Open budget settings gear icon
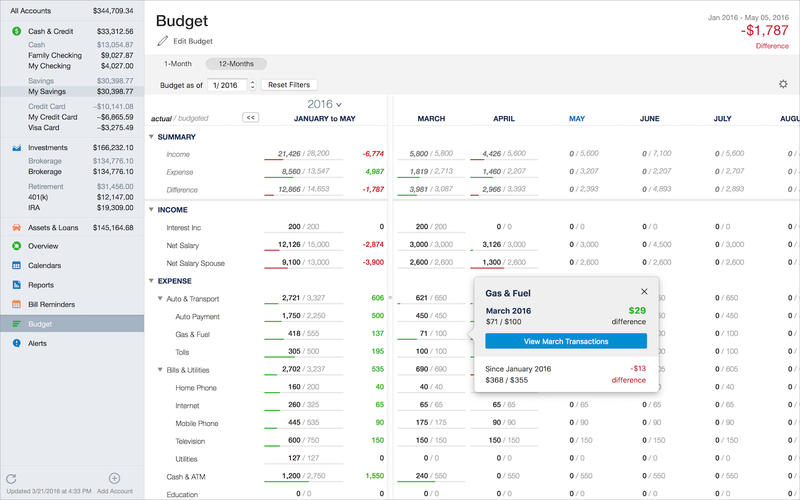Image resolution: width=800 pixels, height=500 pixels. click(x=783, y=85)
